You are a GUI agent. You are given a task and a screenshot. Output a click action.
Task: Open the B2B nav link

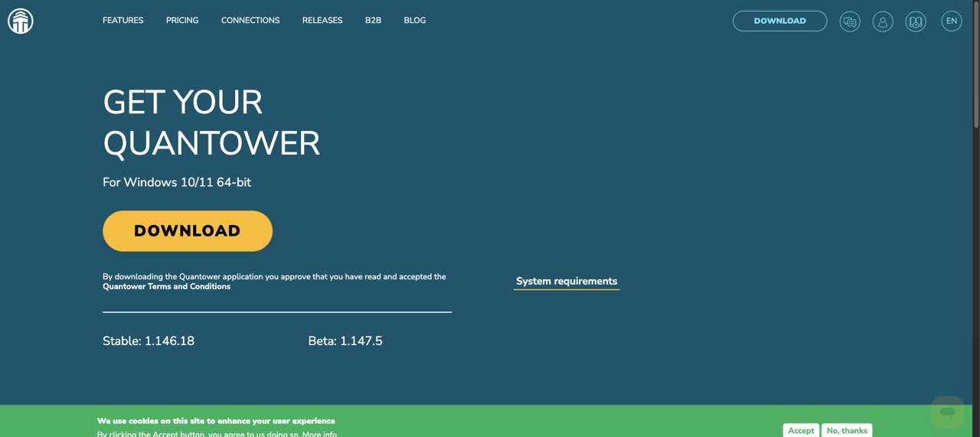click(x=373, y=21)
